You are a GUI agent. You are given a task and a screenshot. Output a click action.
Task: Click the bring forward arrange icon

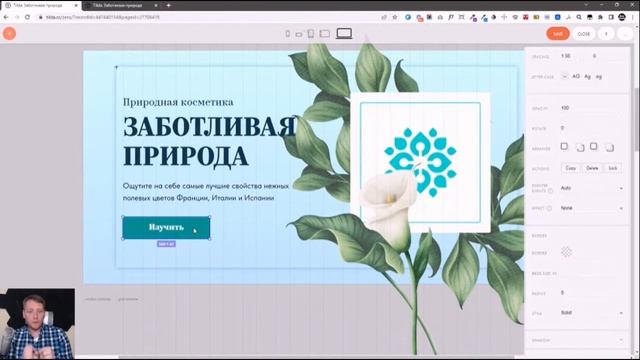(x=580, y=147)
